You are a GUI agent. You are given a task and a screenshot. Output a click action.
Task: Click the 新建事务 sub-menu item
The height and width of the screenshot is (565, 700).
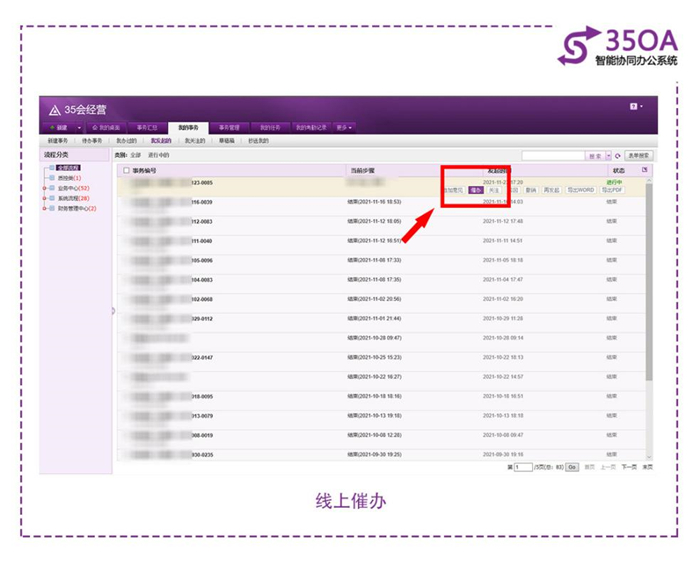click(x=58, y=141)
